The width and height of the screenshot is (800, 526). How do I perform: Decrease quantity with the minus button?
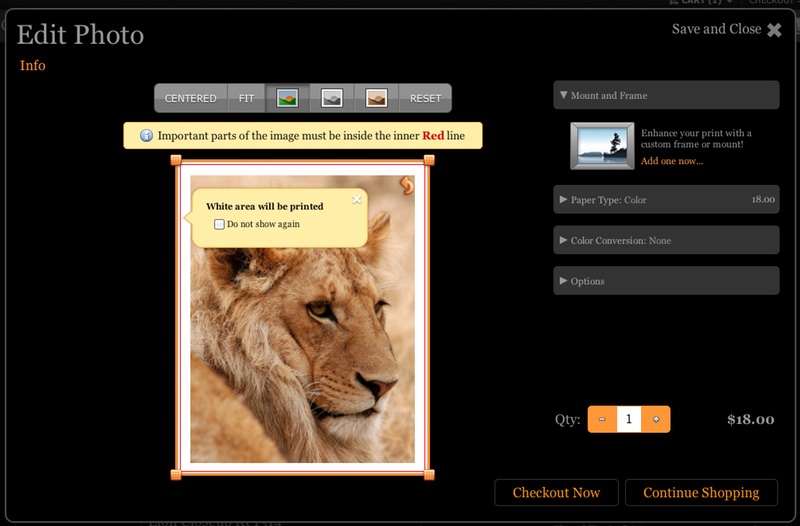point(602,419)
